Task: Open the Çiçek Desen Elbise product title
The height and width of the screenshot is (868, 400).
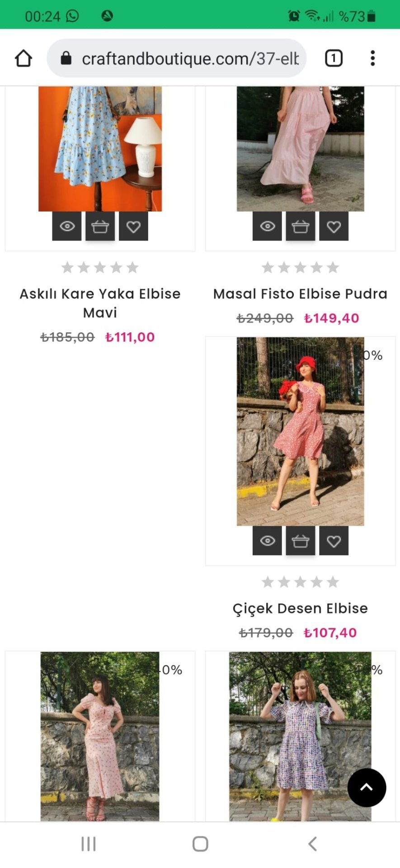Action: coord(300,609)
